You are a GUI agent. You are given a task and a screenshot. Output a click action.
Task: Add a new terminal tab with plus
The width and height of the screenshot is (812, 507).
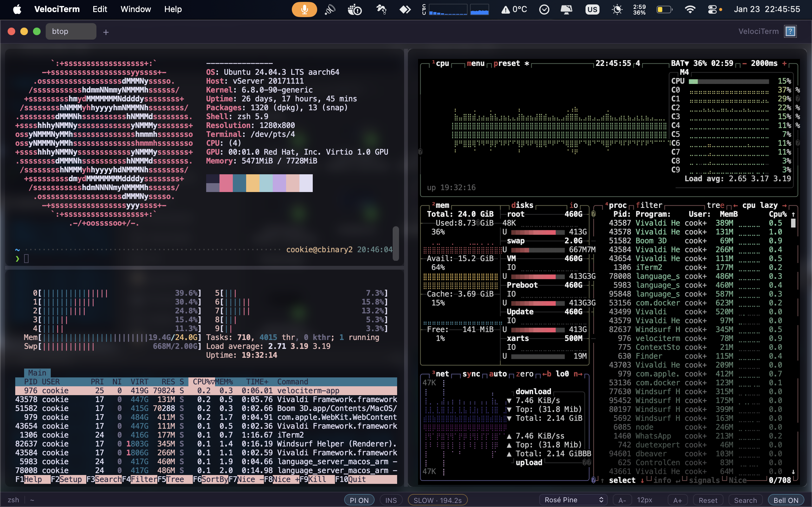pyautogui.click(x=106, y=32)
